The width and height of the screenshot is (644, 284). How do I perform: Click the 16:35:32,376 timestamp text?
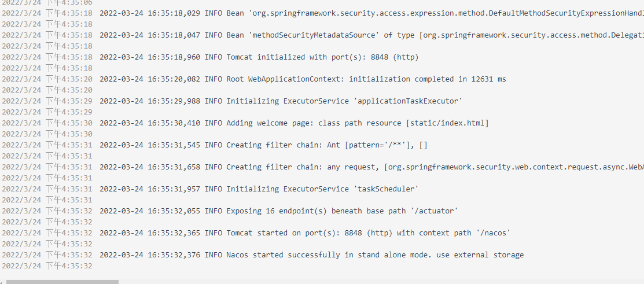pos(150,255)
